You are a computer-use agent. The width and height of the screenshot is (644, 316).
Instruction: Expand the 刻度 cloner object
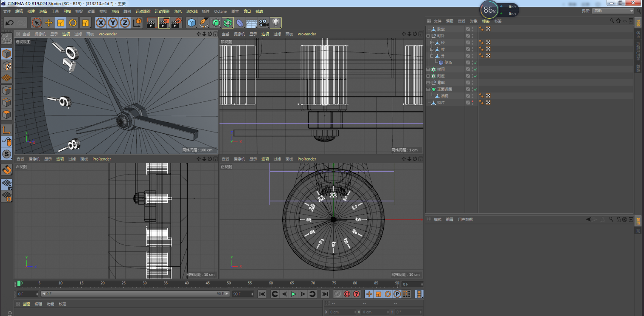tap(429, 76)
